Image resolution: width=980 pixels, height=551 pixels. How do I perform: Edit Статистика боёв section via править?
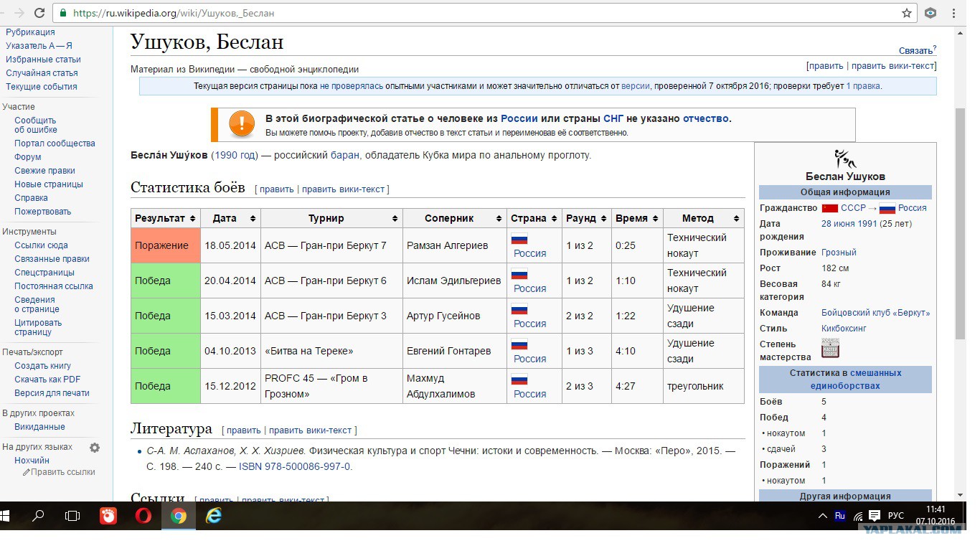(x=277, y=189)
